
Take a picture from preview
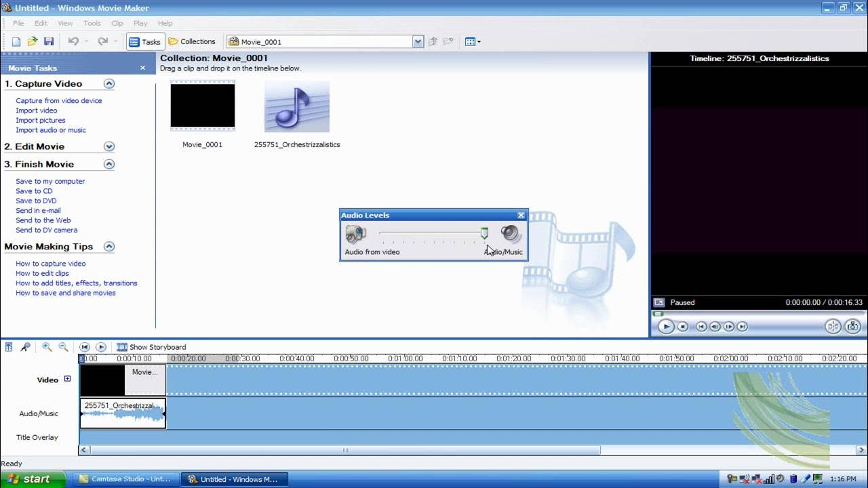[x=852, y=327]
